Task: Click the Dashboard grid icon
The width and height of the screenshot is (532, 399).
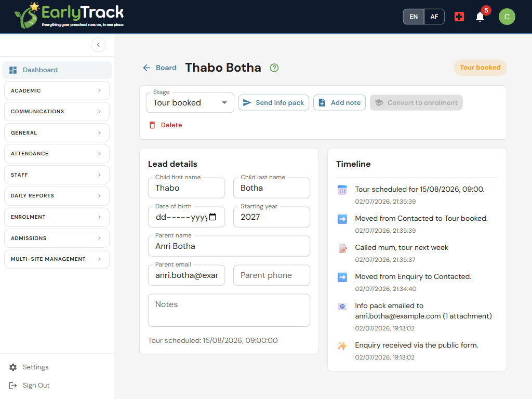Action: coord(13,70)
